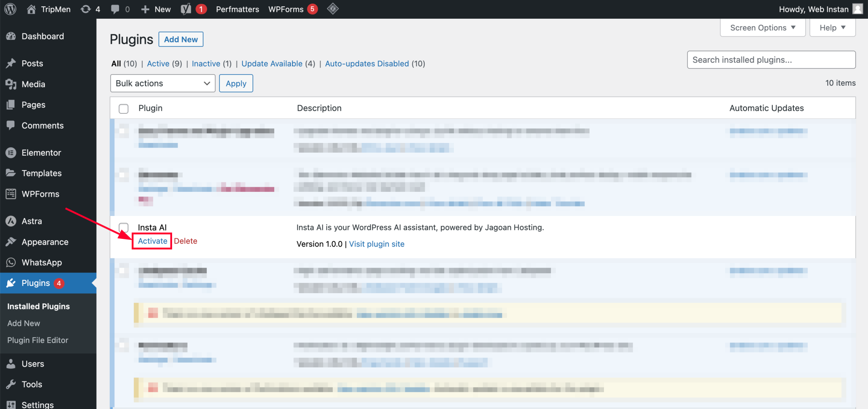
Task: Open Elementor from the sidebar
Action: click(x=41, y=153)
